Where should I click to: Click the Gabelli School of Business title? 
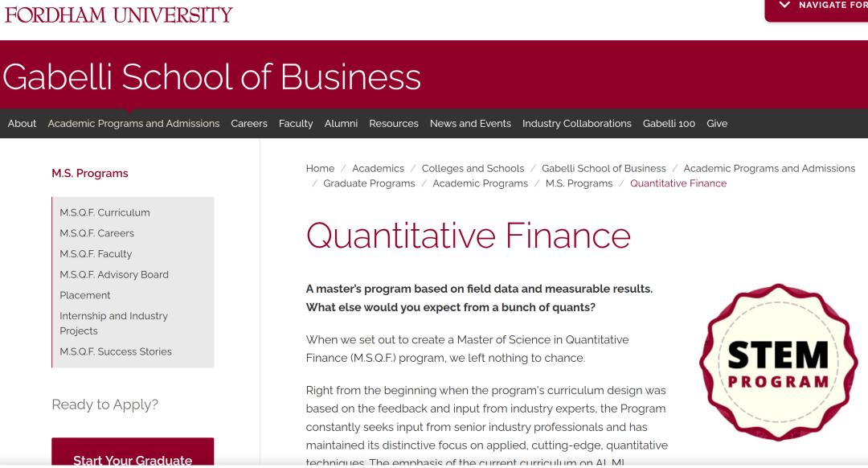[212, 77]
